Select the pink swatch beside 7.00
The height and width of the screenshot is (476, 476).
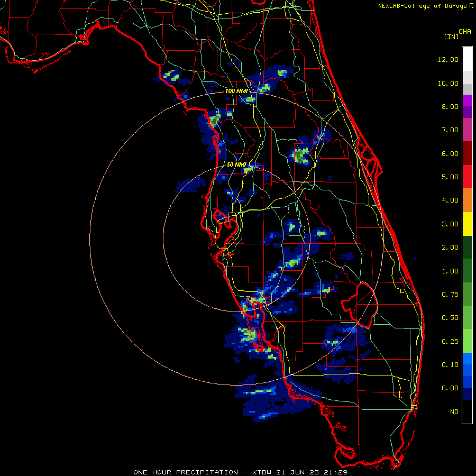click(x=467, y=130)
